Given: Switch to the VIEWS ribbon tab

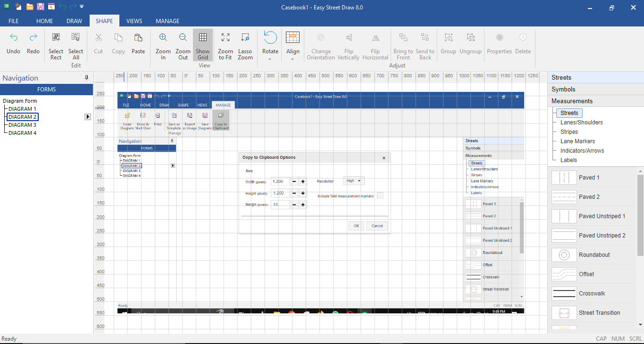Looking at the screenshot, I should tap(134, 21).
